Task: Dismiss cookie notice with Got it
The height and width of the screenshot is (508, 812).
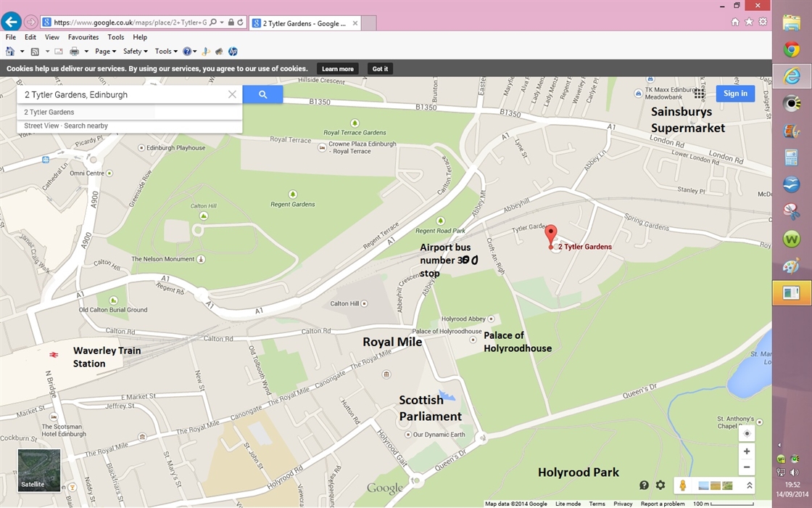Action: coord(380,69)
